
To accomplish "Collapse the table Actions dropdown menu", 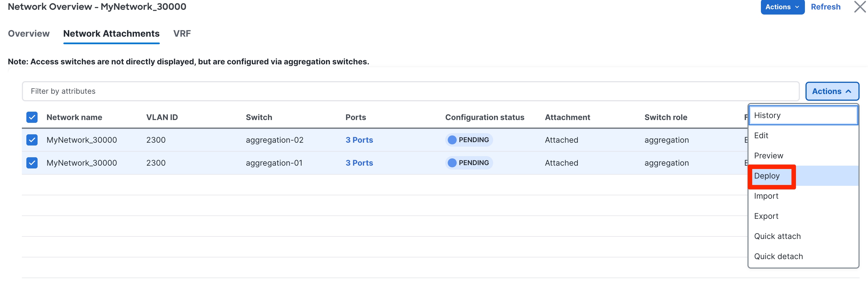I will pos(832,91).
